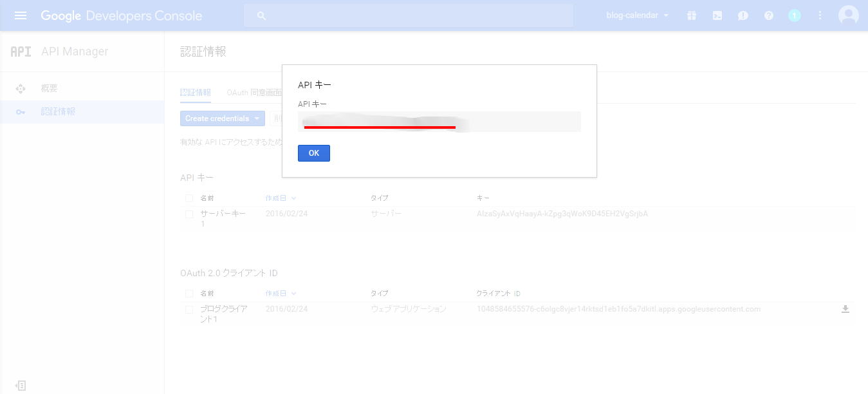
Task: Click the user account avatar
Action: click(x=849, y=15)
